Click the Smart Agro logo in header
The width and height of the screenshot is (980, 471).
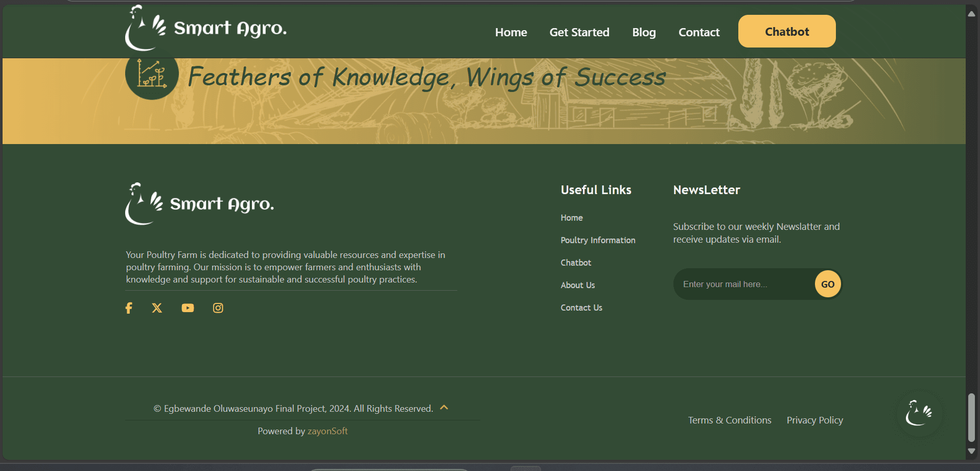point(205,29)
